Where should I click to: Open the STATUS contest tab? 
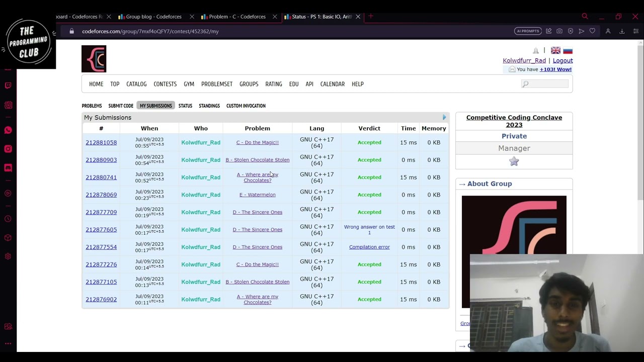(x=185, y=106)
